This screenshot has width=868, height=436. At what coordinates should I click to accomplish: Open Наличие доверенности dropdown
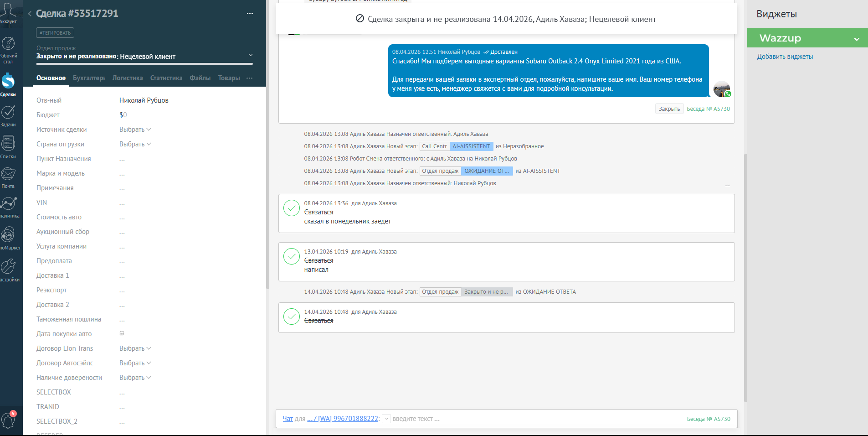point(135,378)
